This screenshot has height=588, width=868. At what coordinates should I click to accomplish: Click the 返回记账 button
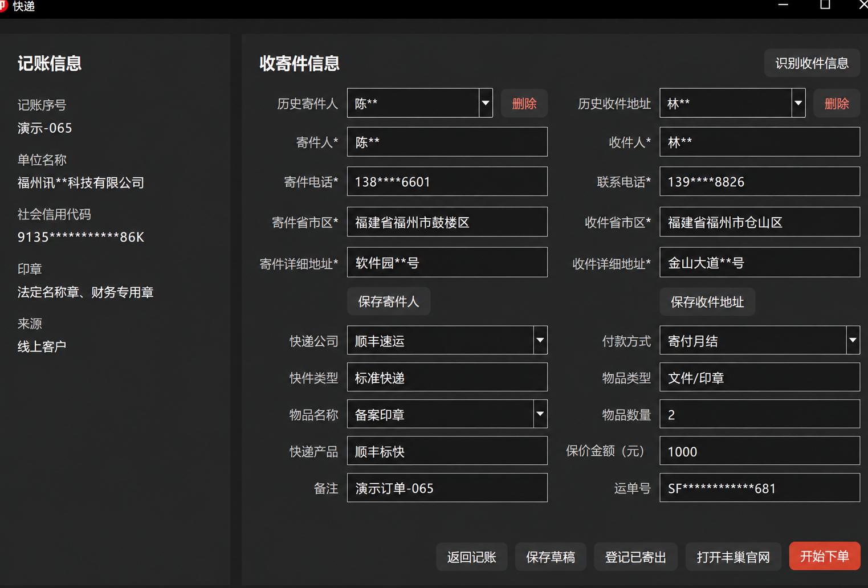tap(472, 557)
